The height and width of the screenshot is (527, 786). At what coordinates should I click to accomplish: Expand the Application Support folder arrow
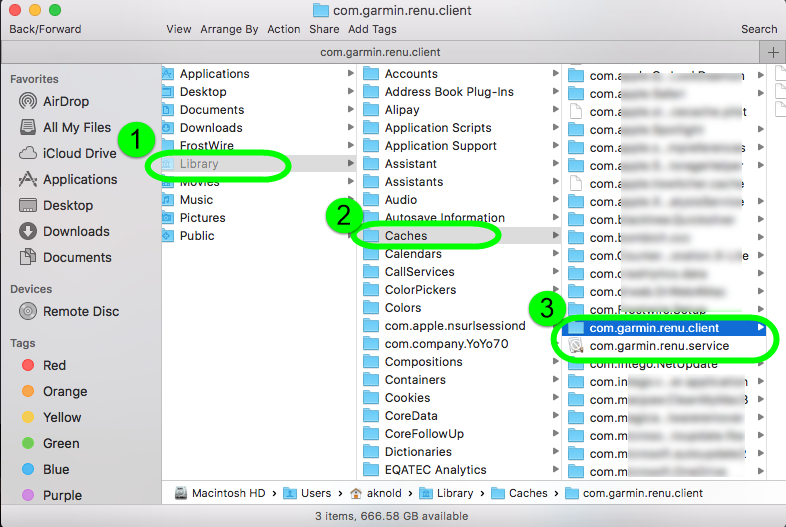[556, 146]
